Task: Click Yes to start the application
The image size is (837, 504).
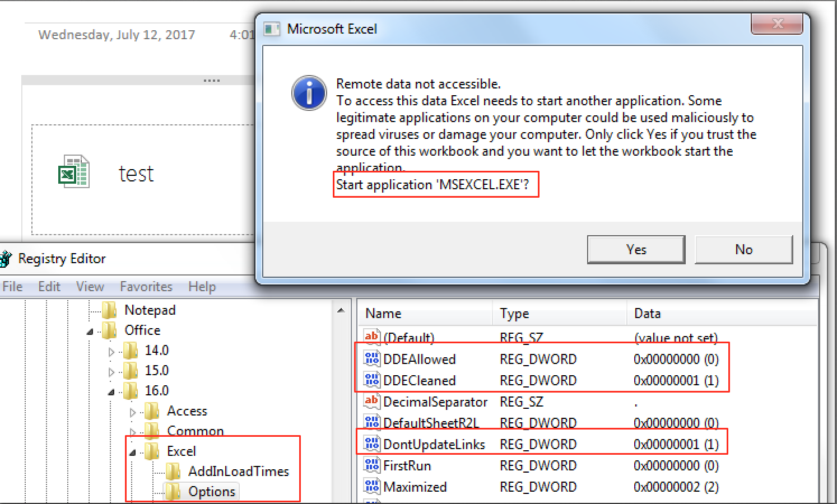Action: (x=636, y=249)
